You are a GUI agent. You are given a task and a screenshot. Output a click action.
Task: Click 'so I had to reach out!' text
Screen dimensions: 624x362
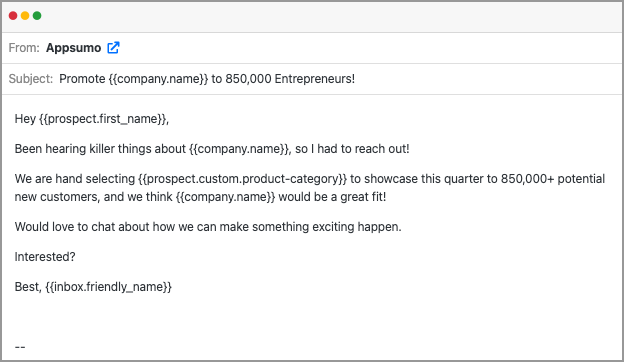tap(352, 149)
